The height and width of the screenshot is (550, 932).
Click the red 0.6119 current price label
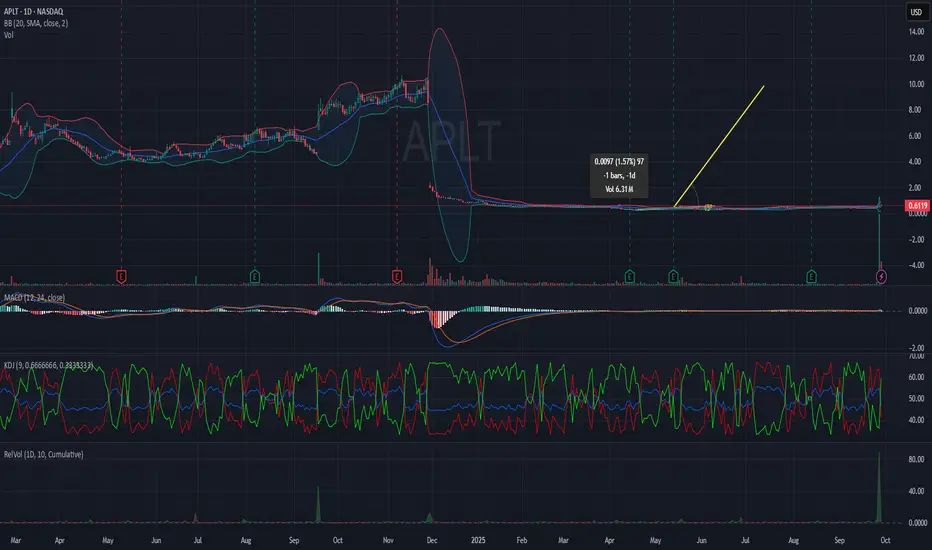tap(917, 206)
